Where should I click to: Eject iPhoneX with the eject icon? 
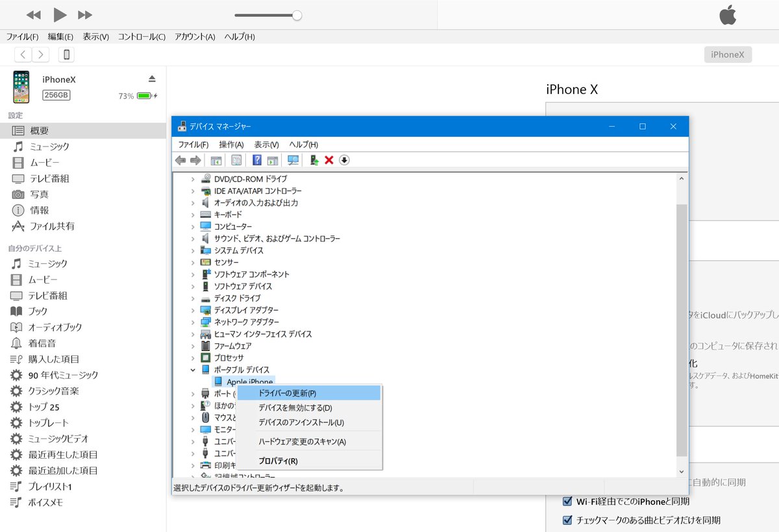pos(152,79)
